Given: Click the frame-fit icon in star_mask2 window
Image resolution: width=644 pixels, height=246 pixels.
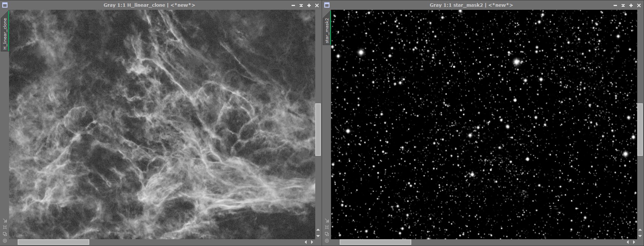Looking at the screenshot, I should pos(327,227).
